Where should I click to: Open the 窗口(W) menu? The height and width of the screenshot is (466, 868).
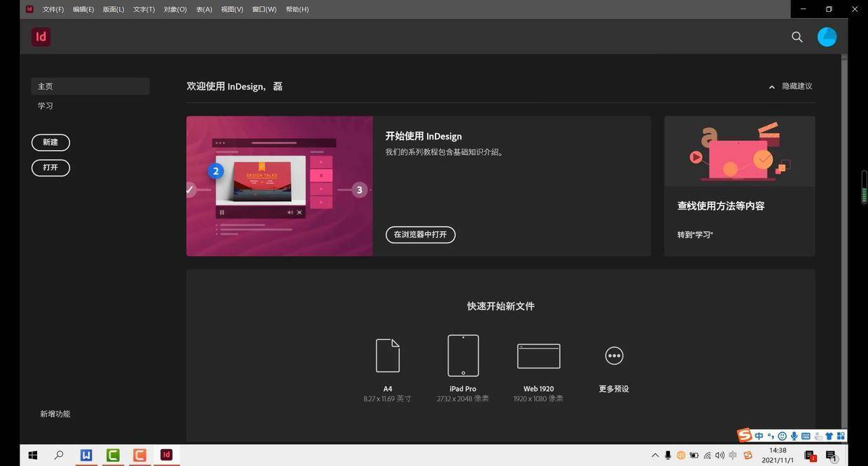(x=264, y=9)
